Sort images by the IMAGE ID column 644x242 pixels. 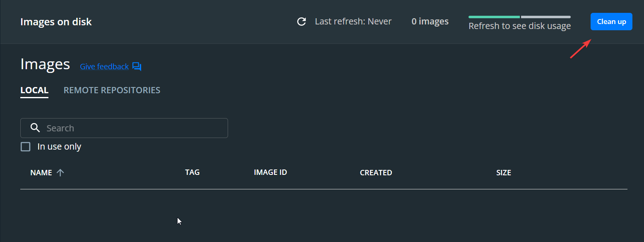[270, 172]
